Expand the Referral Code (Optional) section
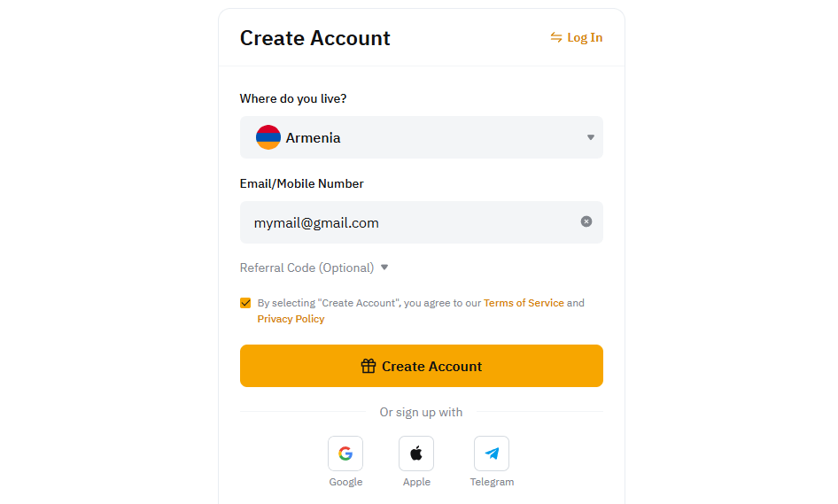Viewport: 838px width, 504px height. (306, 268)
